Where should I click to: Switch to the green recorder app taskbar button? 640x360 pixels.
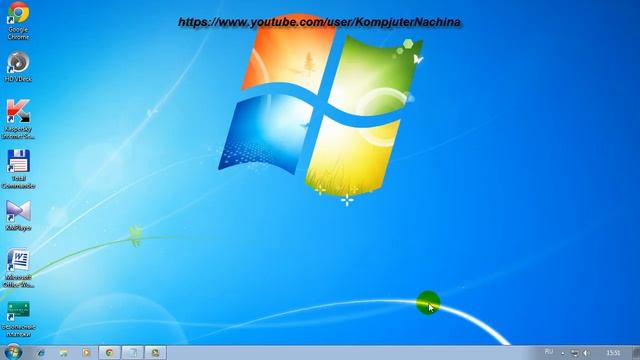click(155, 353)
